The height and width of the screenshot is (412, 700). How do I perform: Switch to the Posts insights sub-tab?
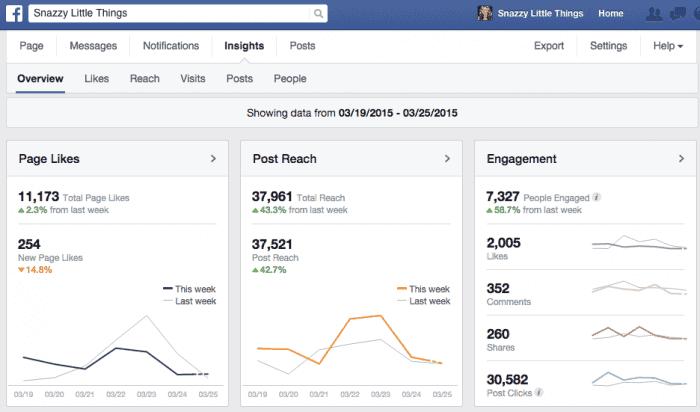click(239, 79)
